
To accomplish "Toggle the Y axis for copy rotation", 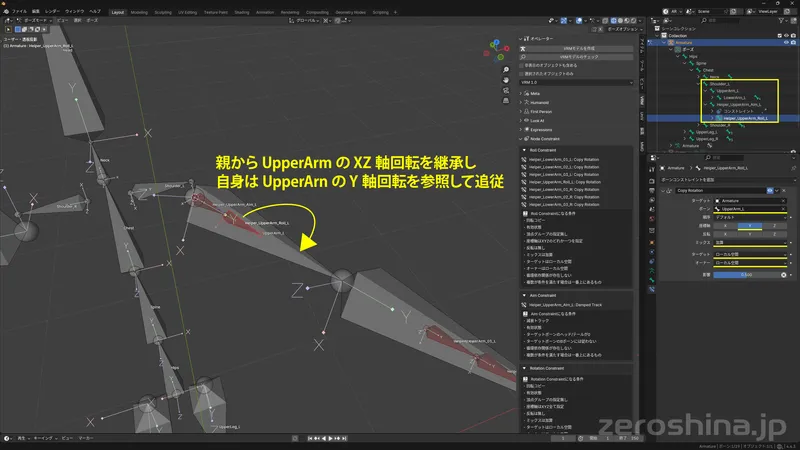I will (749, 226).
